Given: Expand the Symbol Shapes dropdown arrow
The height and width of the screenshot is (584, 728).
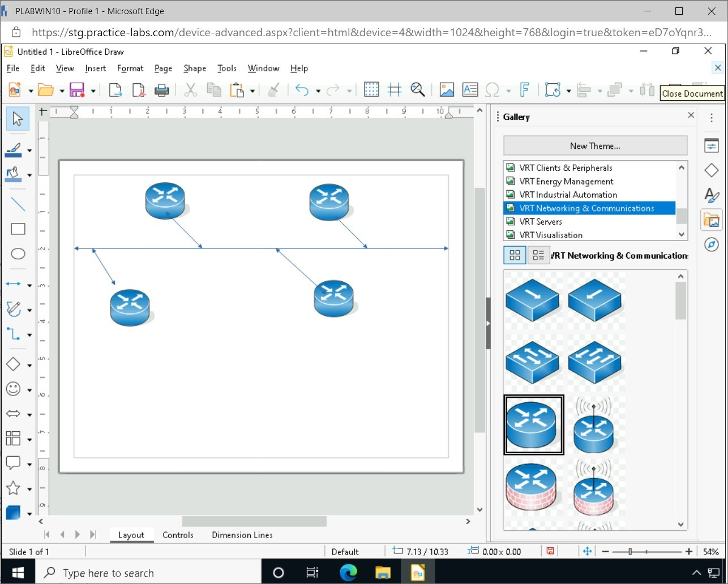Looking at the screenshot, I should (x=29, y=390).
